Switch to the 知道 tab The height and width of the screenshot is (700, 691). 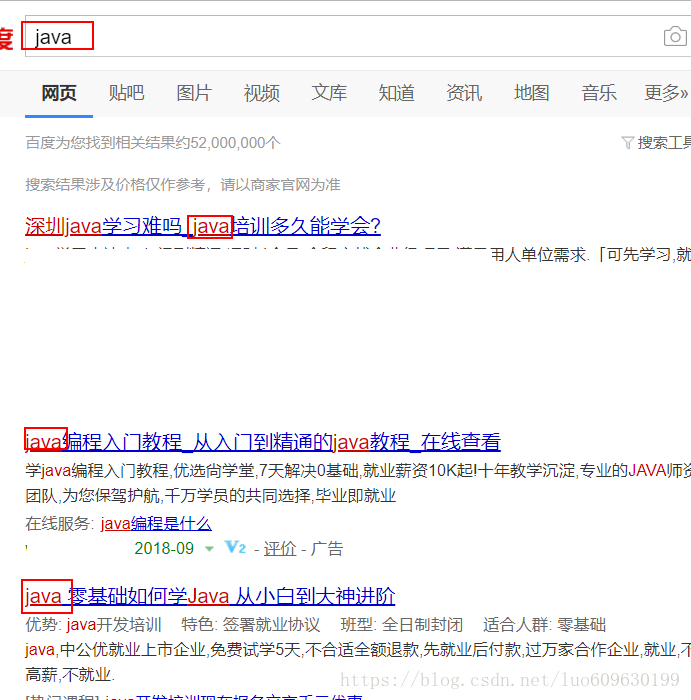click(396, 93)
